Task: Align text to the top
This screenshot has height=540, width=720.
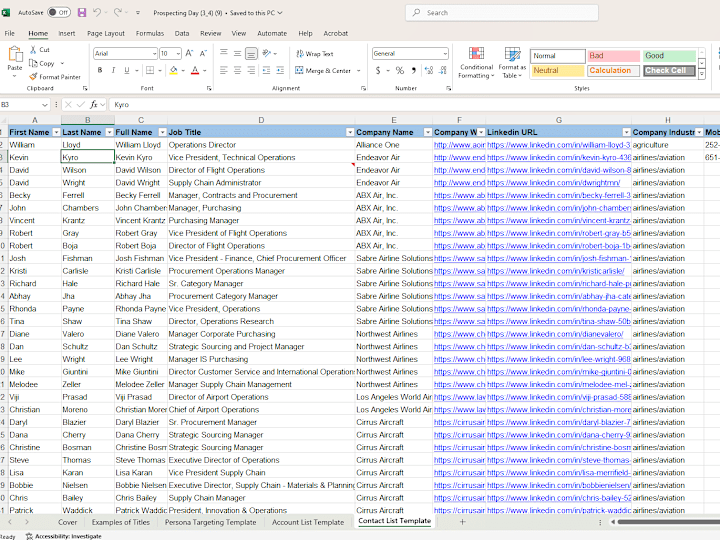Action: [224, 54]
